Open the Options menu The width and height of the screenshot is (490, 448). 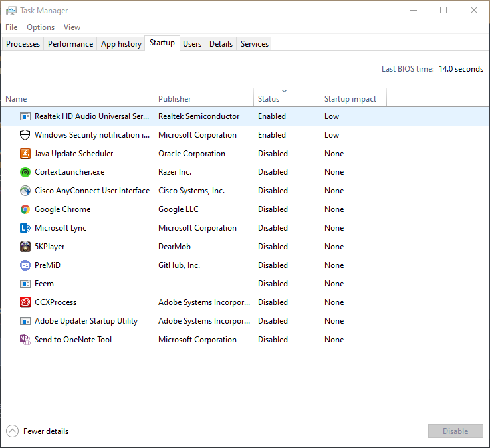click(x=41, y=27)
